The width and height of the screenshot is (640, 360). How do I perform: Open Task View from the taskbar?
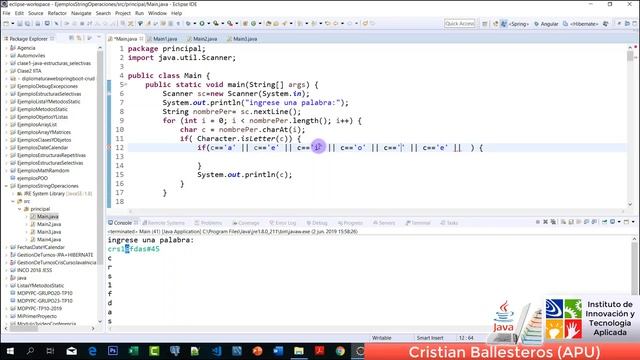(x=51, y=351)
